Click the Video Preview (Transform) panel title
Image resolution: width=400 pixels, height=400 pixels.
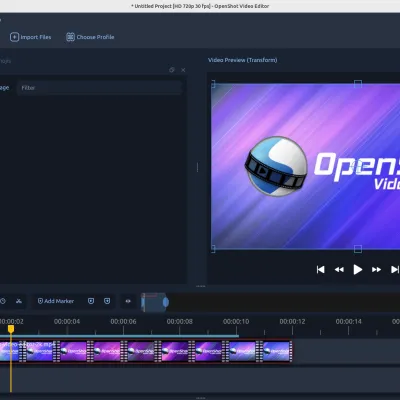pos(243,60)
